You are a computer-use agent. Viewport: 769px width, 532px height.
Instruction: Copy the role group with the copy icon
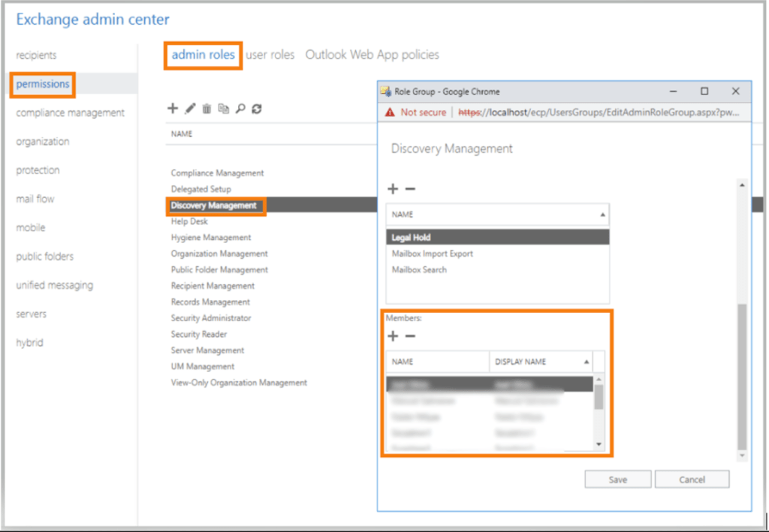coord(224,108)
